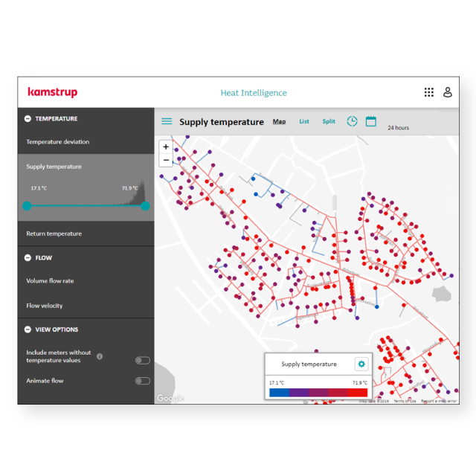Zoom out on the map
The width and height of the screenshot is (476, 476).
166,160
